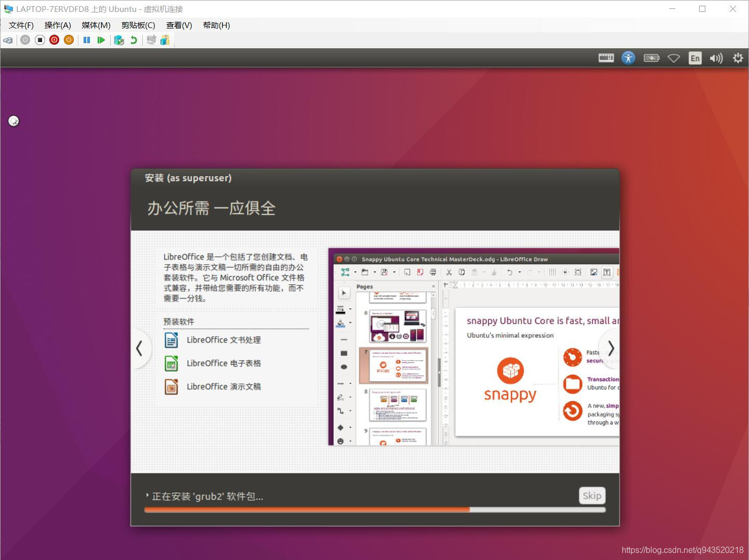Click the battery indicator in Ubuntu panel
This screenshot has width=749, height=560.
click(651, 58)
